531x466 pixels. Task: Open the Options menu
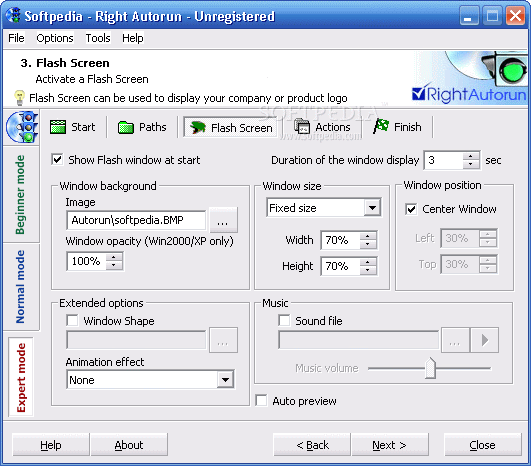pyautogui.click(x=55, y=38)
